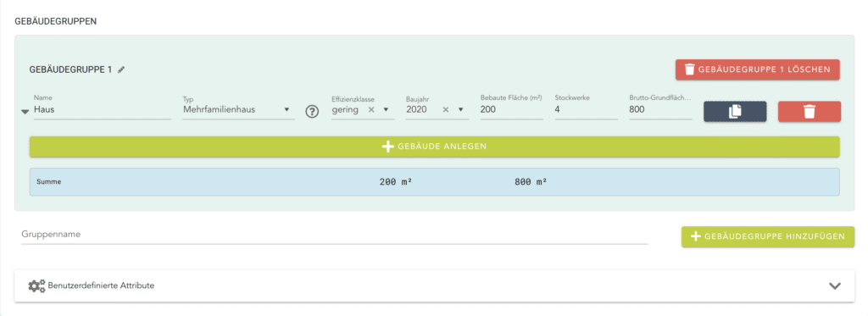Click the Bebaute Fläche field

pos(511,109)
